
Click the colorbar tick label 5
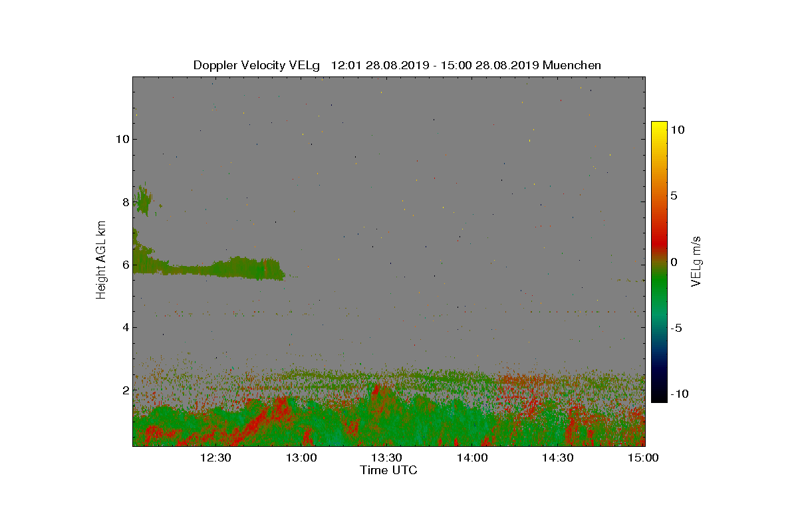click(x=674, y=196)
